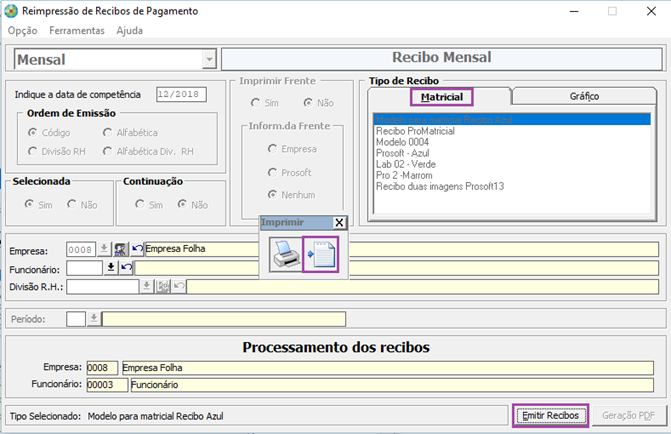Close the Reimpressão de Recibos window
Screen dimensions: 671x434
tap(651, 11)
